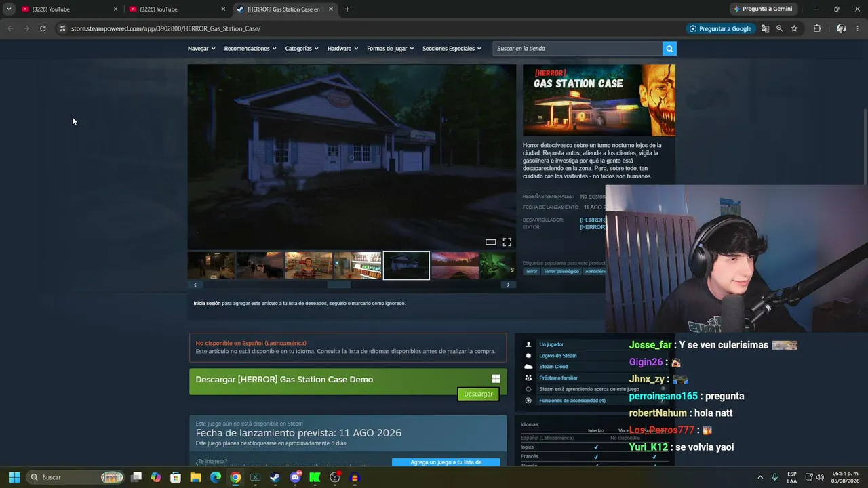Click the Inicia sesión link
Image resolution: width=868 pixels, height=488 pixels.
207,303
